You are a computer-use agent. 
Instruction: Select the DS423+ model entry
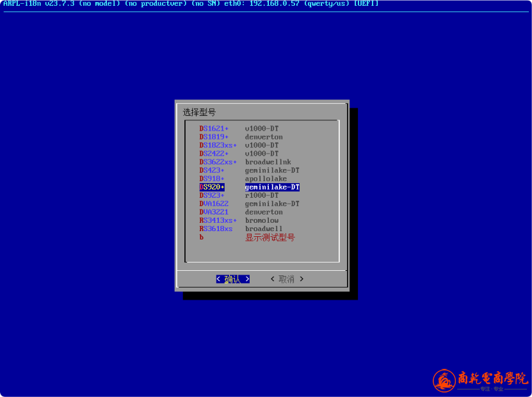point(250,170)
